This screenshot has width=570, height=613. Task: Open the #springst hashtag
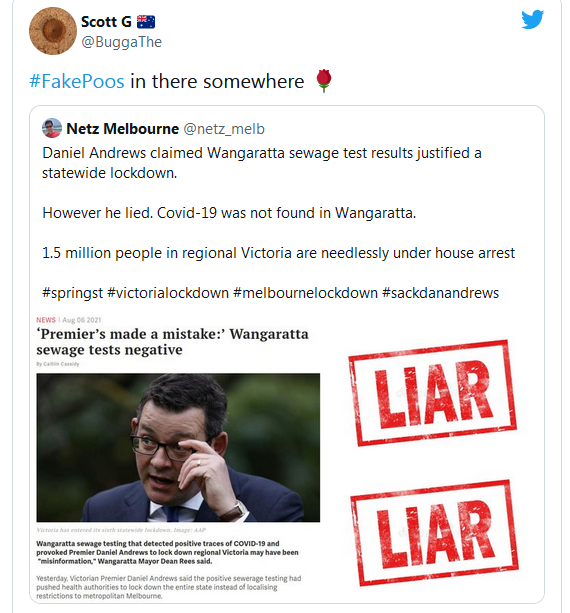[x=72, y=293]
